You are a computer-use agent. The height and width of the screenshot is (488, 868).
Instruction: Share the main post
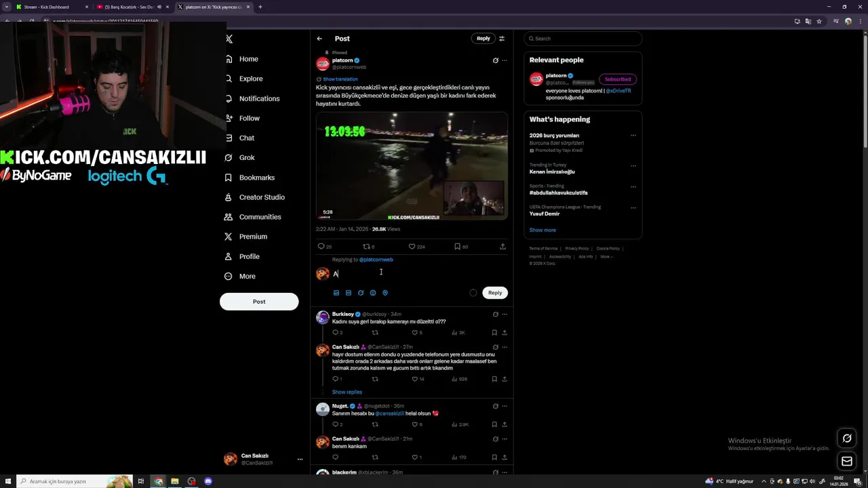point(502,247)
